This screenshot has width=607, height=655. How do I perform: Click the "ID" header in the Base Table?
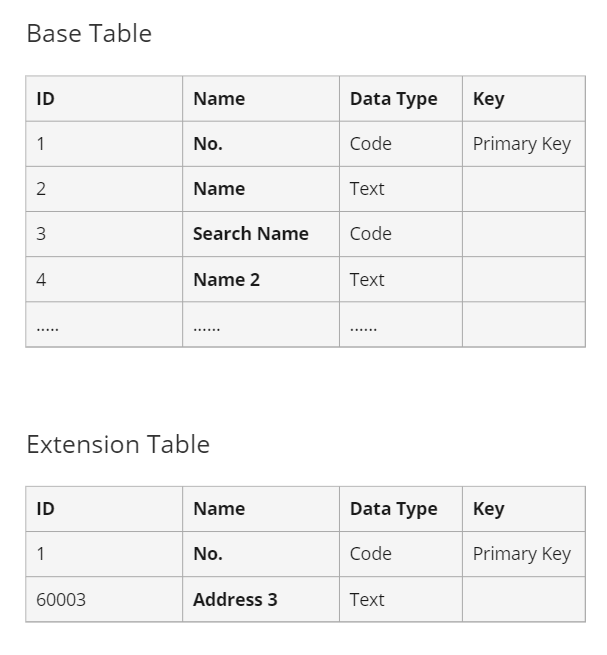pos(45,99)
